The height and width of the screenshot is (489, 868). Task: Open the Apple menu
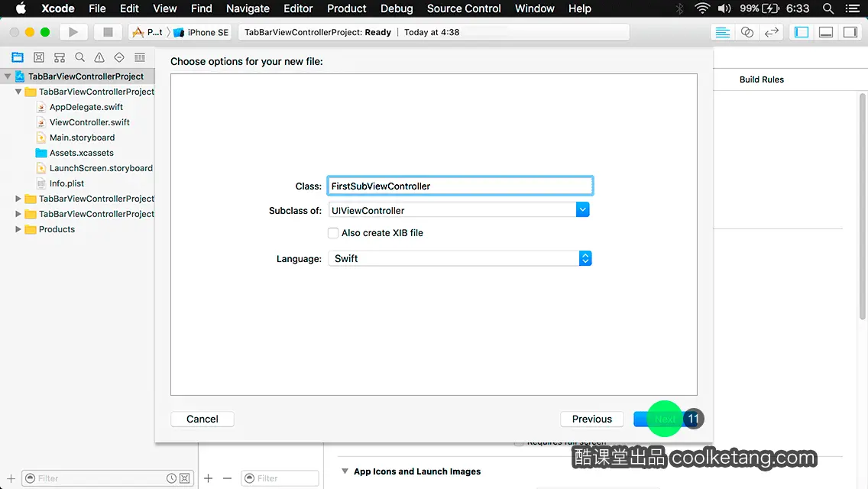(x=21, y=8)
